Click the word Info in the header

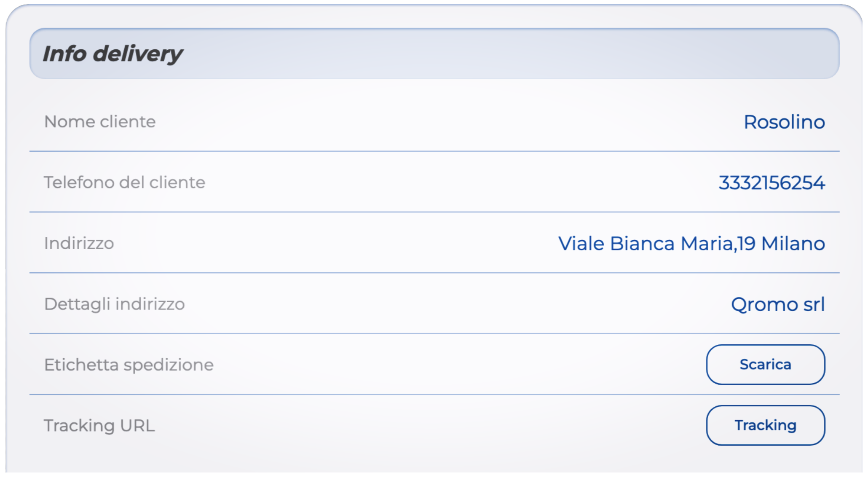[64, 54]
